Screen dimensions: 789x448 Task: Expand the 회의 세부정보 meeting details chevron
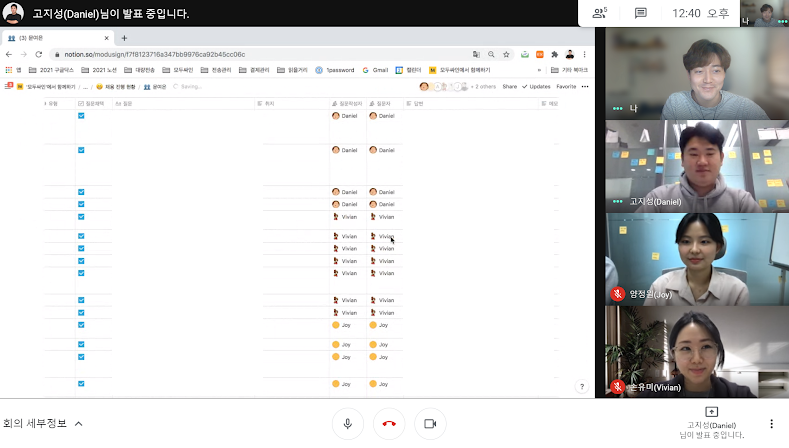pos(78,424)
